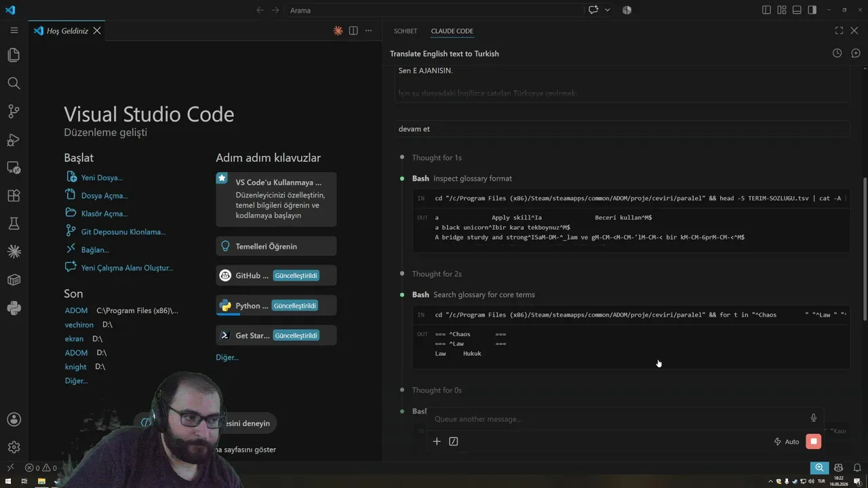Click the Yeni Dosya link
This screenshot has width=868, height=488.
point(102,178)
